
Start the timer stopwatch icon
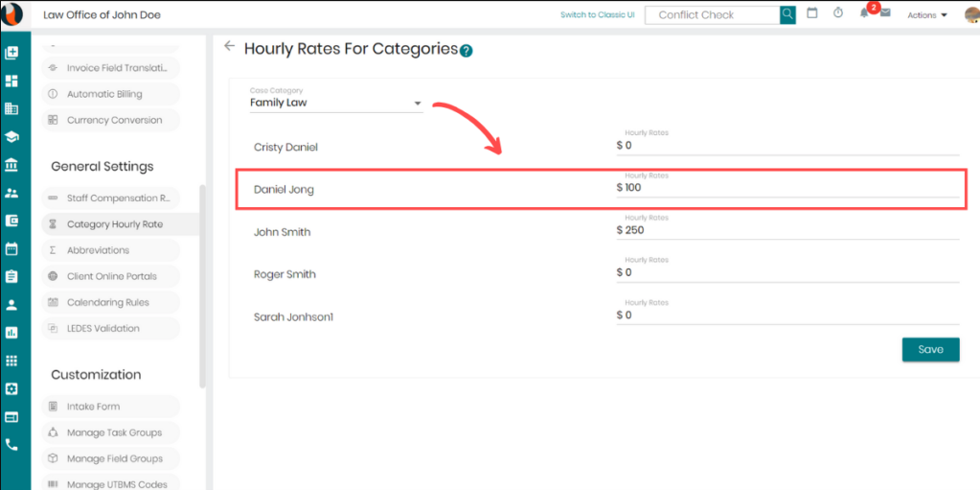pyautogui.click(x=838, y=13)
